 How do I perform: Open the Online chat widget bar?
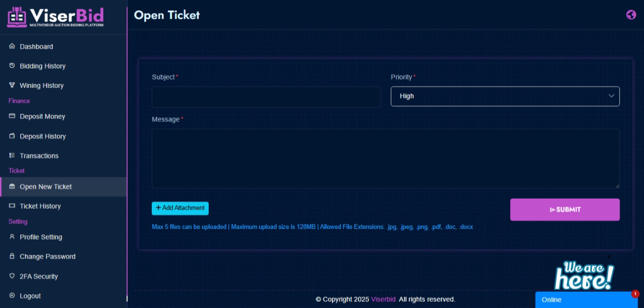coord(587,300)
